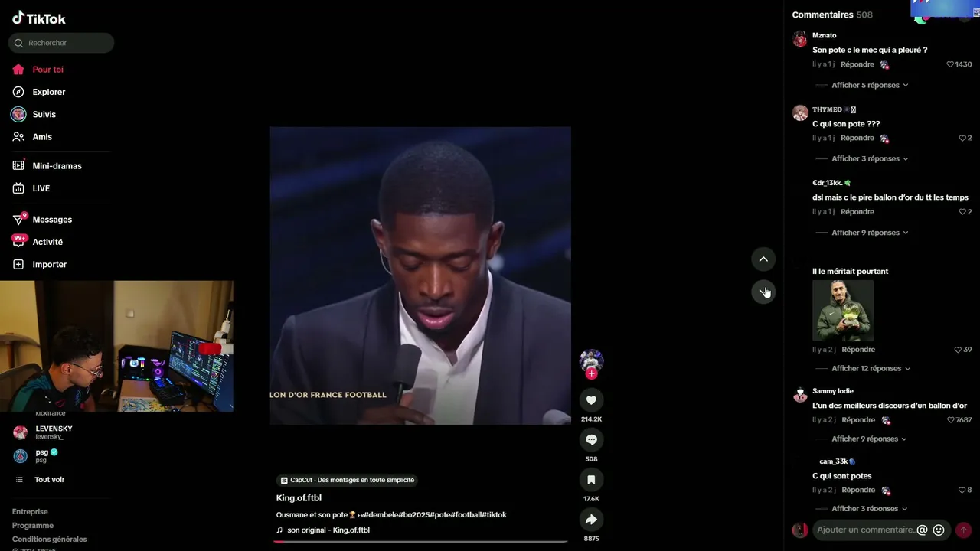Open Sammy lodie's profile avatar
The width and height of the screenshot is (980, 551).
(x=800, y=395)
